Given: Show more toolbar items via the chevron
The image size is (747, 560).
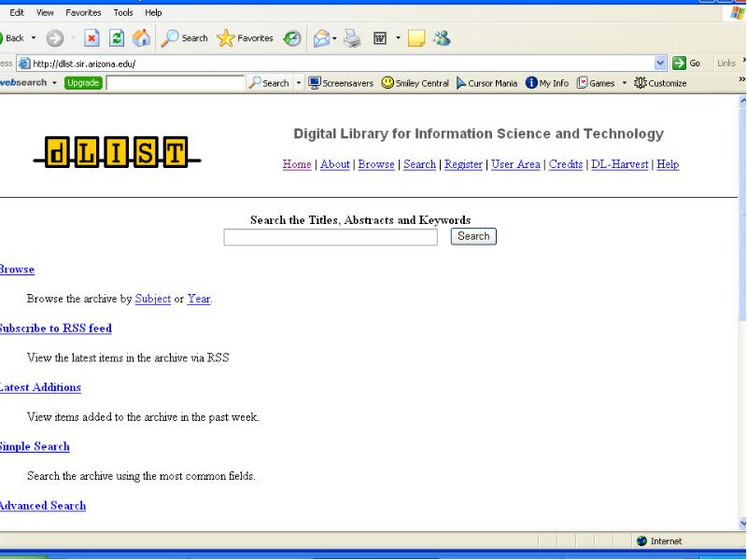Looking at the screenshot, I should (741, 79).
